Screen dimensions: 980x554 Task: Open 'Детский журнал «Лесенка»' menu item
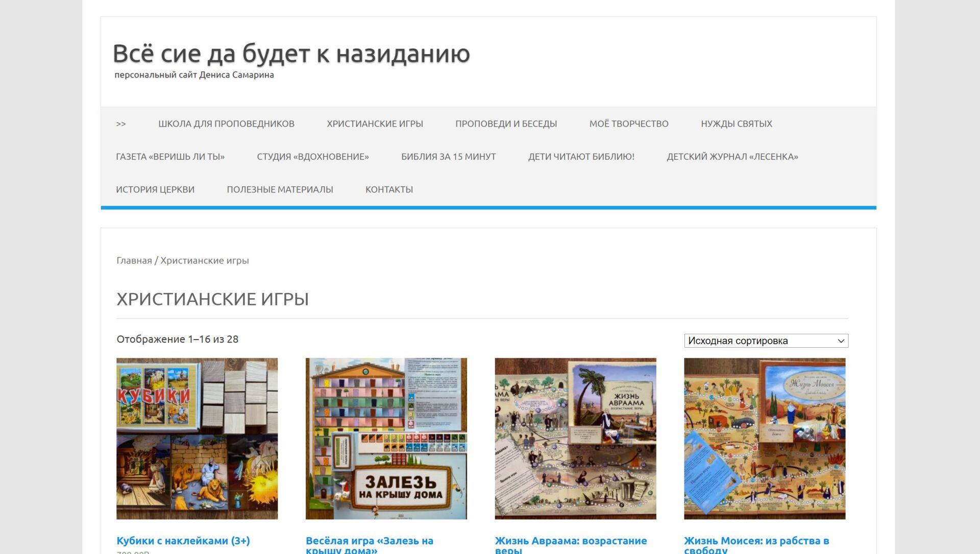pyautogui.click(x=732, y=157)
